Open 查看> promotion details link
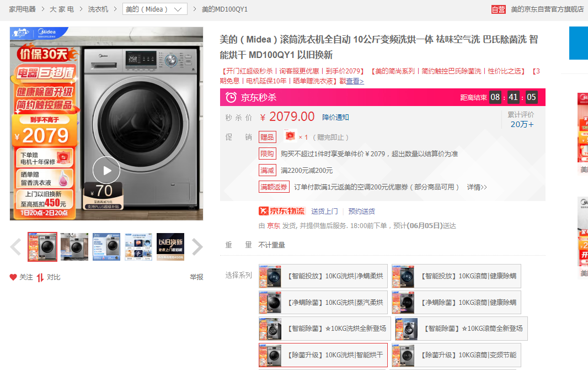This screenshot has height=370, width=588. 355,81
